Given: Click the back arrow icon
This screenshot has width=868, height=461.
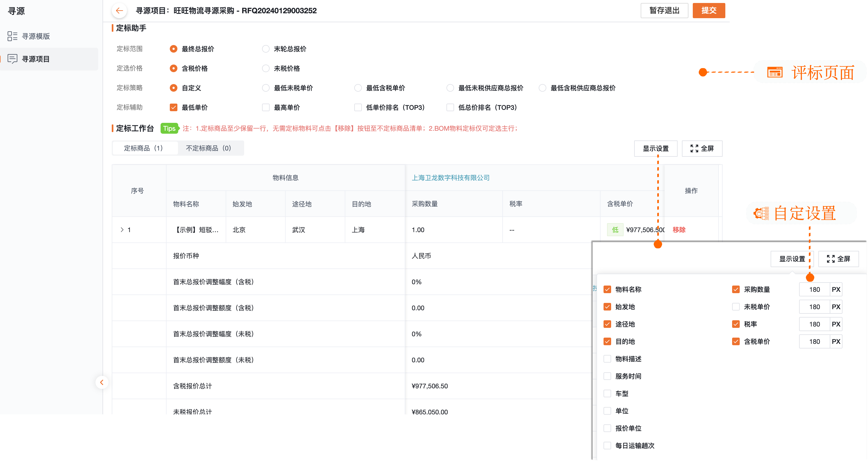Looking at the screenshot, I should click(x=119, y=11).
